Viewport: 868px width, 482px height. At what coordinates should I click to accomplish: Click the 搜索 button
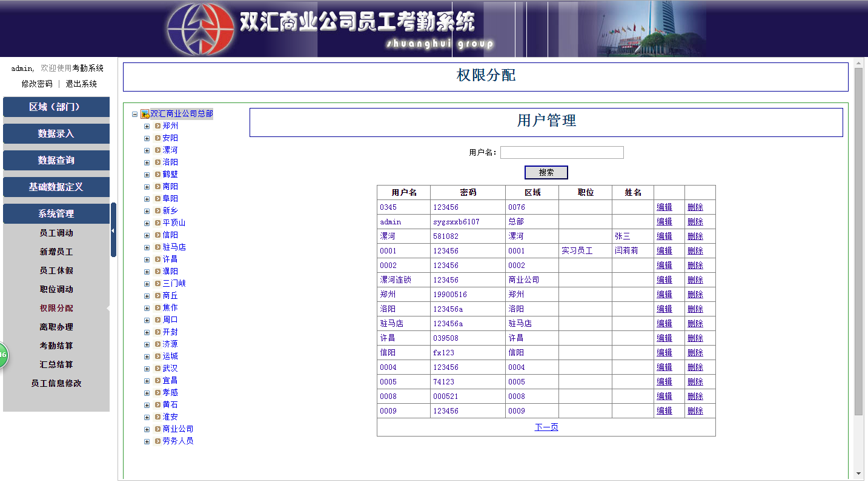pos(546,172)
